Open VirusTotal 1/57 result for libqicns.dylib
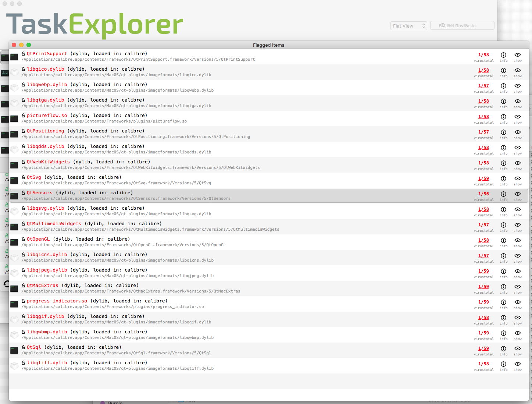Viewport: 532px width, 404px height. coord(483,256)
